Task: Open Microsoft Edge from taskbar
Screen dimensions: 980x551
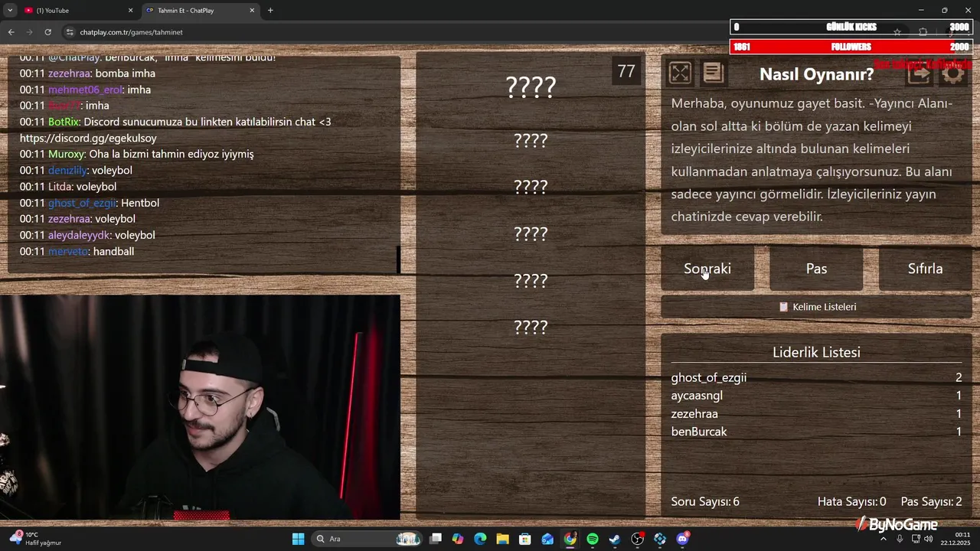Action: coord(480,539)
